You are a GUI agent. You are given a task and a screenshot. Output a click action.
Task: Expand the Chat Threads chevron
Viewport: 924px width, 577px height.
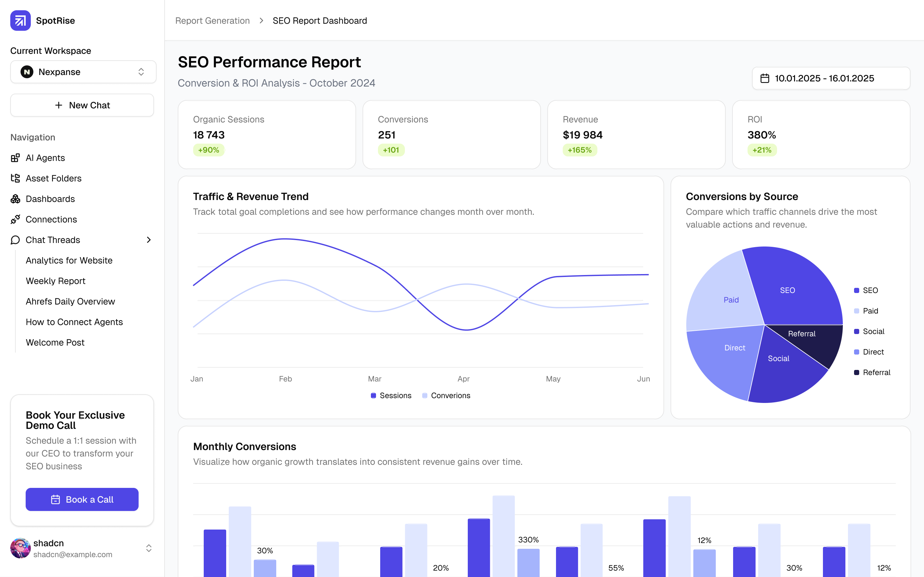[149, 240]
